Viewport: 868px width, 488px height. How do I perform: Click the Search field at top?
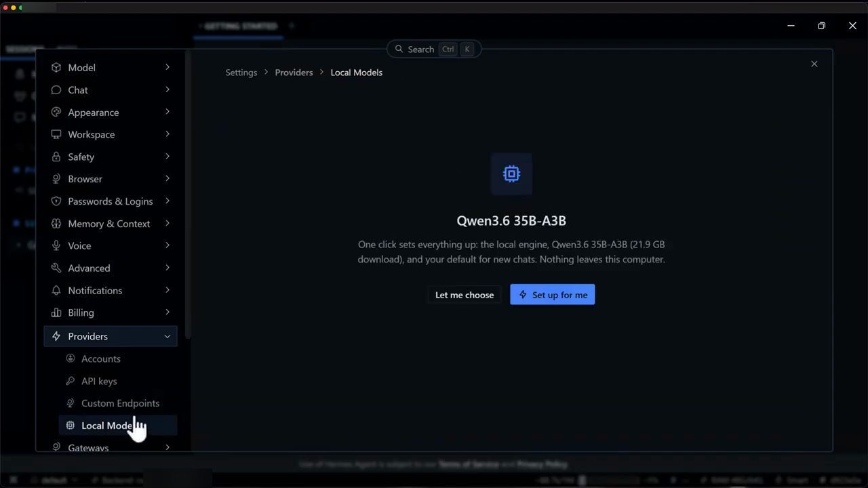434,49
